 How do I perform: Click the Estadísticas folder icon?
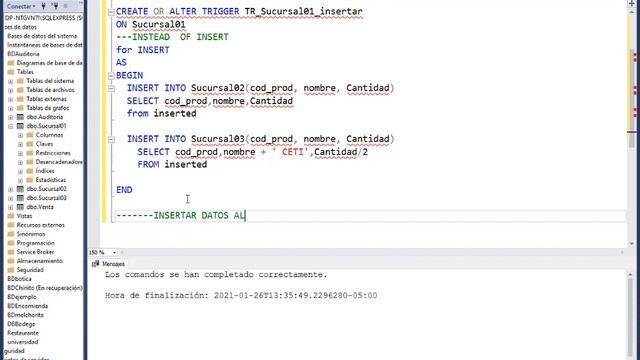(30, 180)
